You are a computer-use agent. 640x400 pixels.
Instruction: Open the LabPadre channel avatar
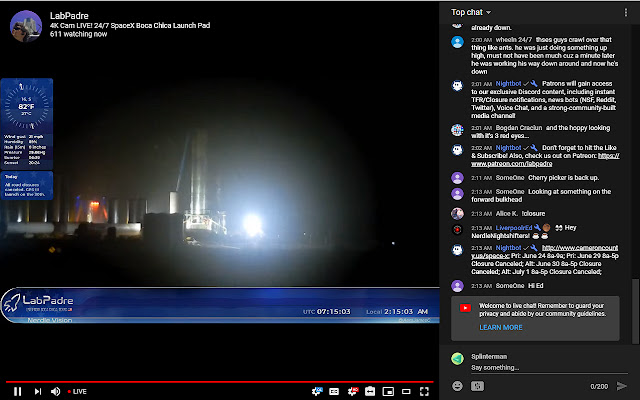pos(26,26)
